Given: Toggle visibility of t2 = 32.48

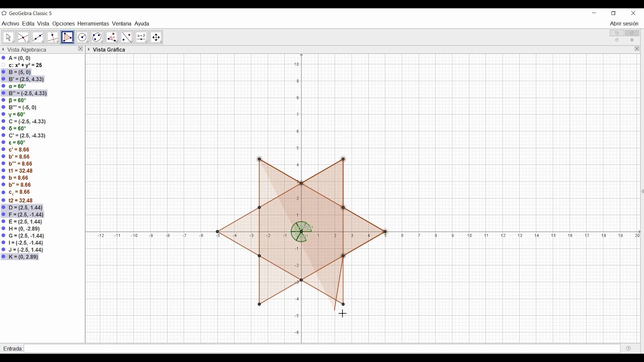Looking at the screenshot, I should [x=4, y=201].
